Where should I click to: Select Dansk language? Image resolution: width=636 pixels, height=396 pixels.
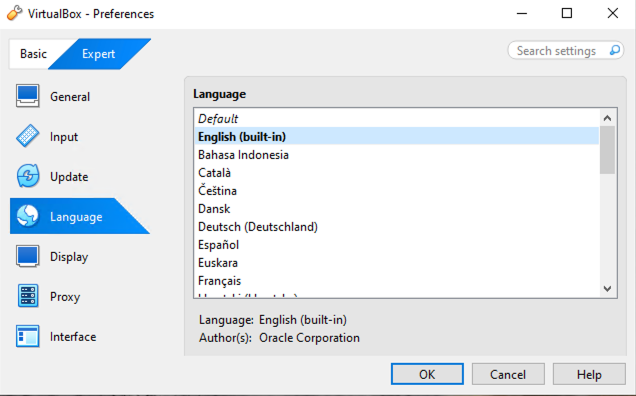pyautogui.click(x=396, y=209)
